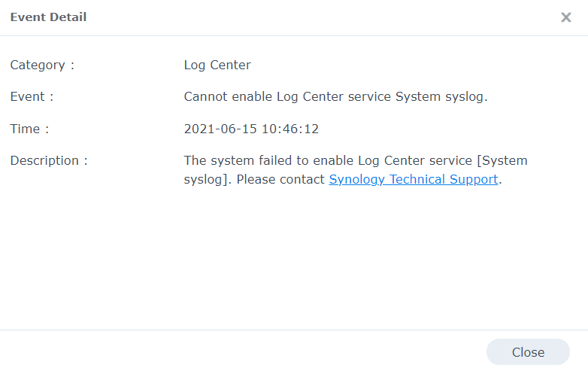This screenshot has height=368, width=588.
Task: Select the Category field label
Action: (42, 65)
